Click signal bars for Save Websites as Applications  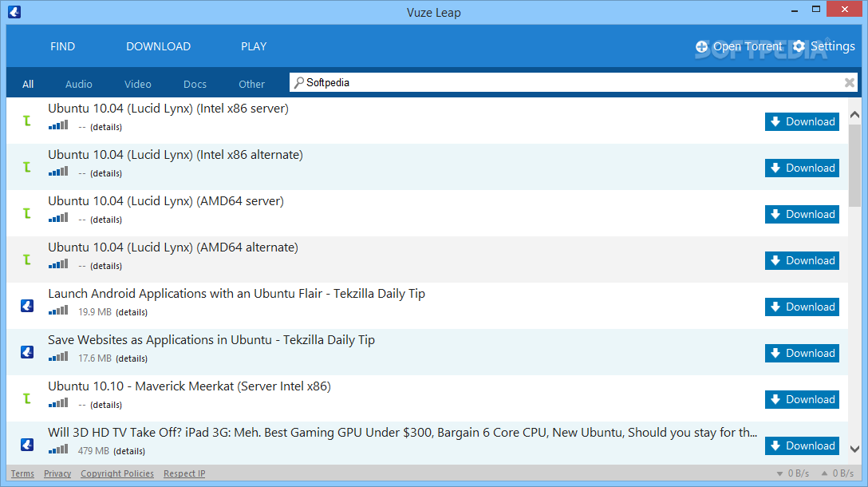[x=58, y=357]
